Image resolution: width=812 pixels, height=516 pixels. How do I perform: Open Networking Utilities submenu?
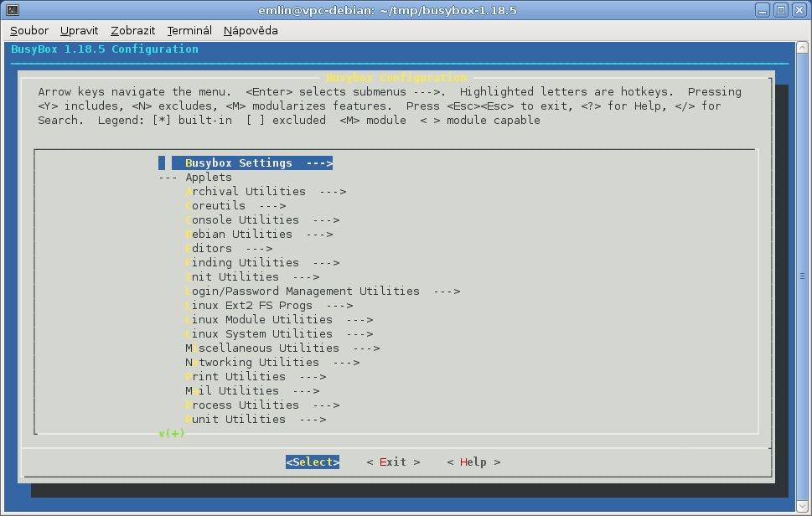click(x=272, y=362)
